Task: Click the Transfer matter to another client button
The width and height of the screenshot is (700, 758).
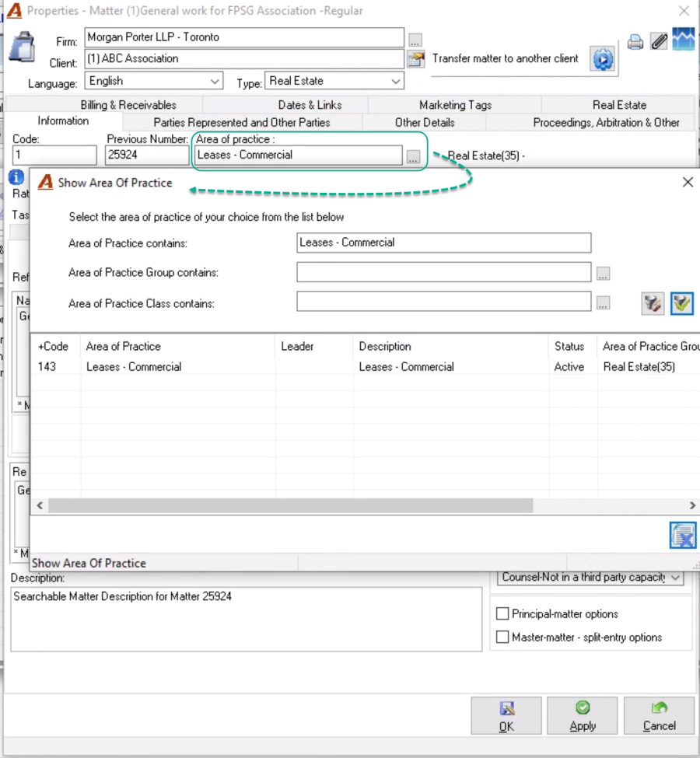Action: 603,60
